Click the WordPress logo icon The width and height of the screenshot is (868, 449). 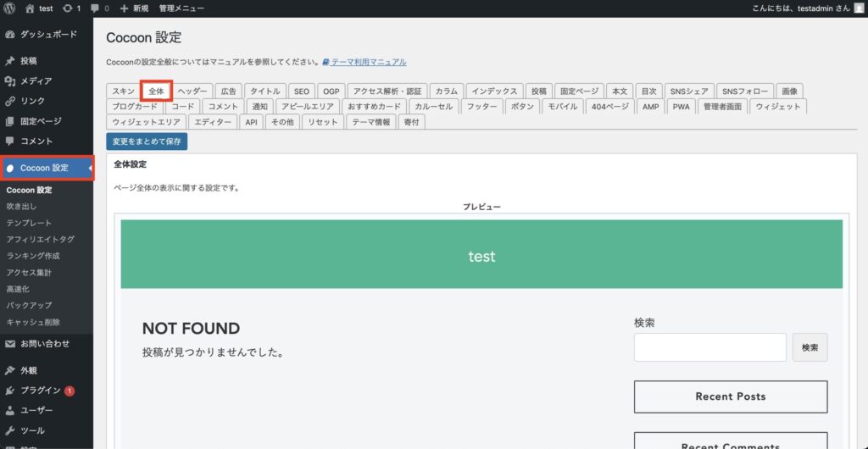coord(10,8)
